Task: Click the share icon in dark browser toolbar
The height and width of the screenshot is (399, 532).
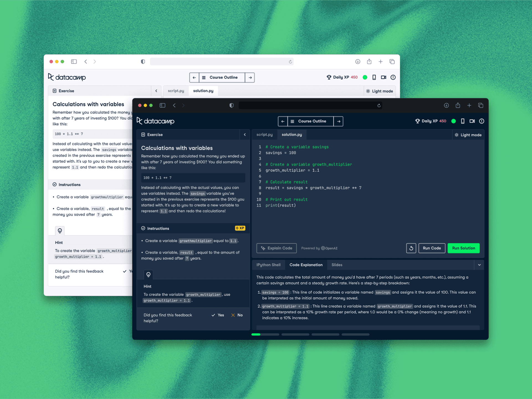Action: click(458, 105)
